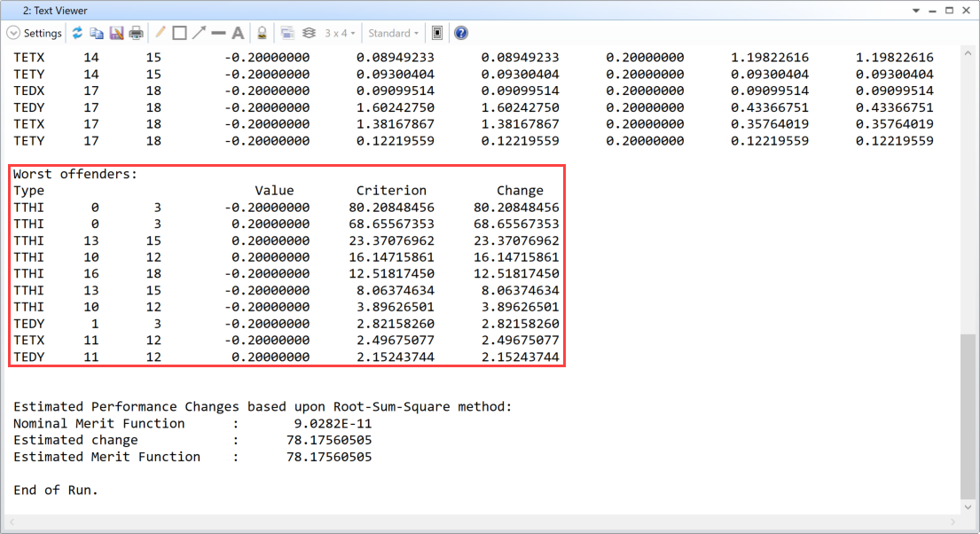Click the active window display icon
This screenshot has width=980, height=534.
[x=437, y=33]
